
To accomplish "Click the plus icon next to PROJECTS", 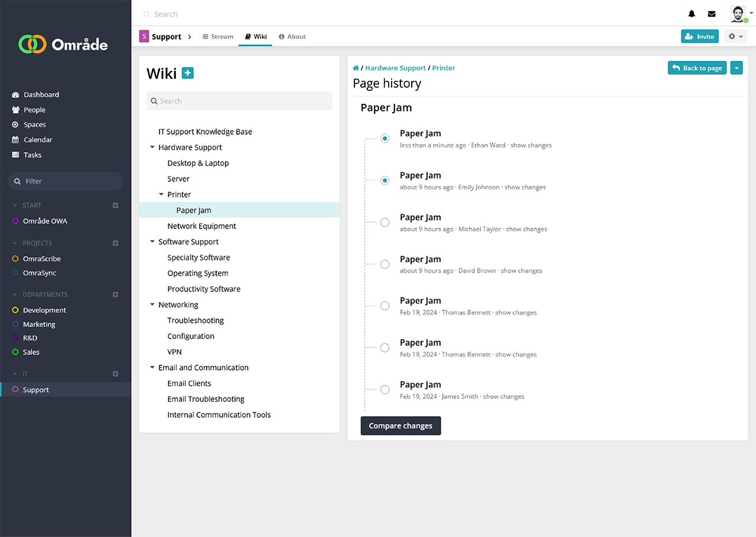I will pyautogui.click(x=116, y=243).
